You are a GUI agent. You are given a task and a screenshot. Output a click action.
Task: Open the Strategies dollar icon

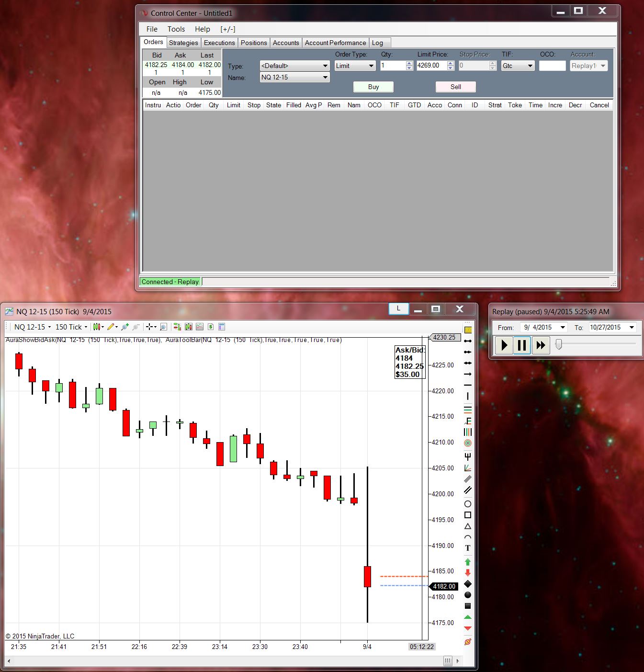click(x=211, y=327)
